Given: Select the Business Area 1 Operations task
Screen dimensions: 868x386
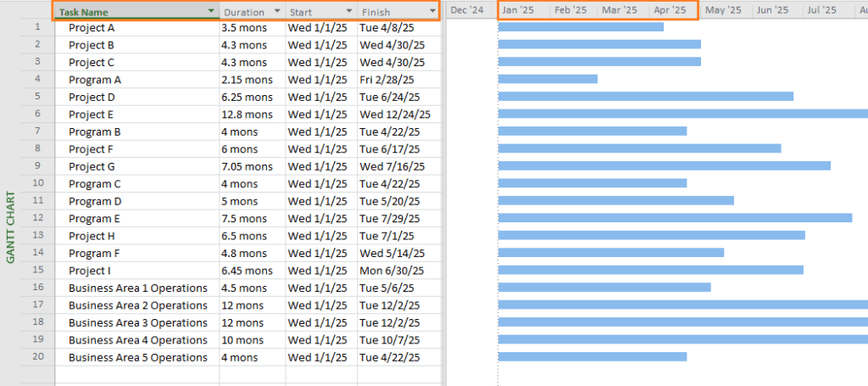Looking at the screenshot, I should (137, 288).
